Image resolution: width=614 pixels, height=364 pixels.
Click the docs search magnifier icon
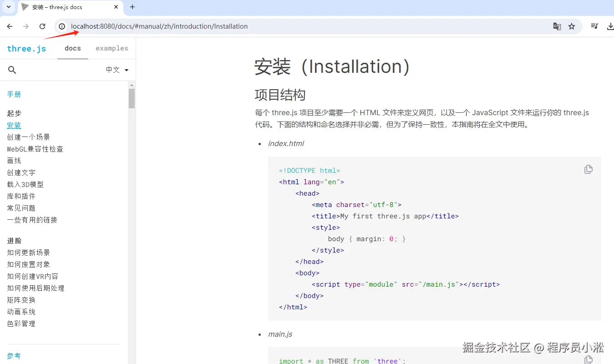pyautogui.click(x=12, y=70)
